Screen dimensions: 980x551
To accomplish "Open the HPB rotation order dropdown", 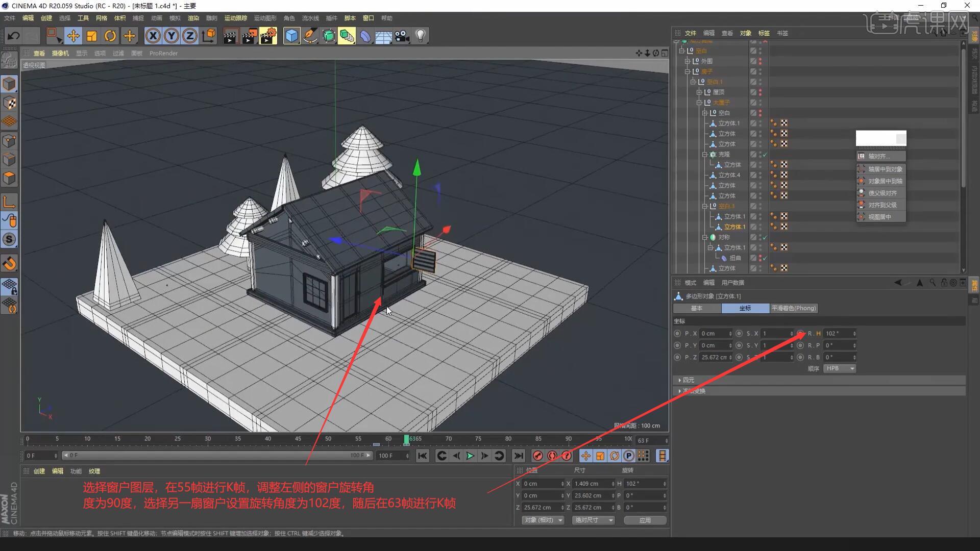I will [x=839, y=368].
